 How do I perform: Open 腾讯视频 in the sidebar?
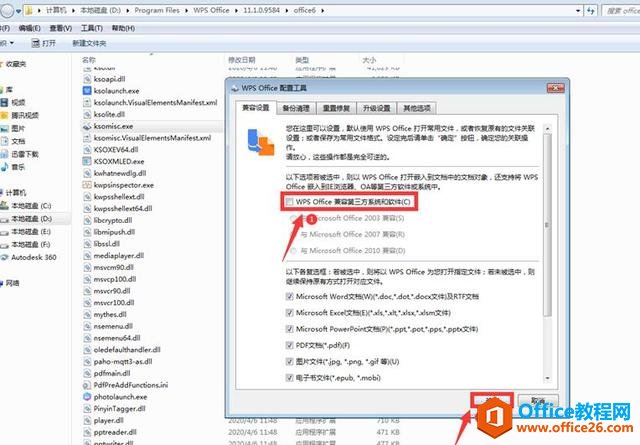(24, 115)
